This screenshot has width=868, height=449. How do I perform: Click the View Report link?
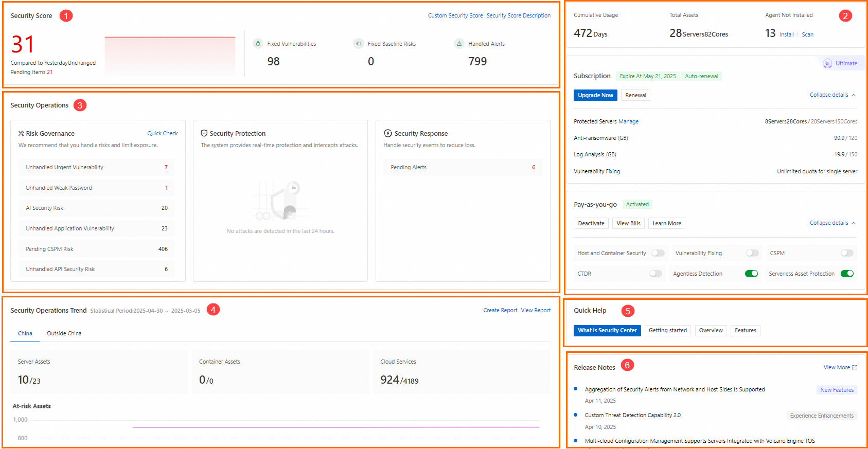click(536, 310)
